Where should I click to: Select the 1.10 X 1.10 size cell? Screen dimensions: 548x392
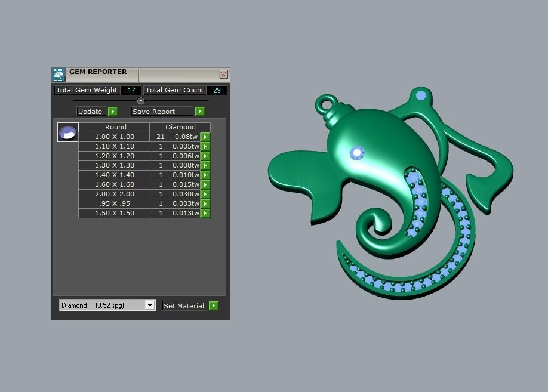click(x=114, y=146)
